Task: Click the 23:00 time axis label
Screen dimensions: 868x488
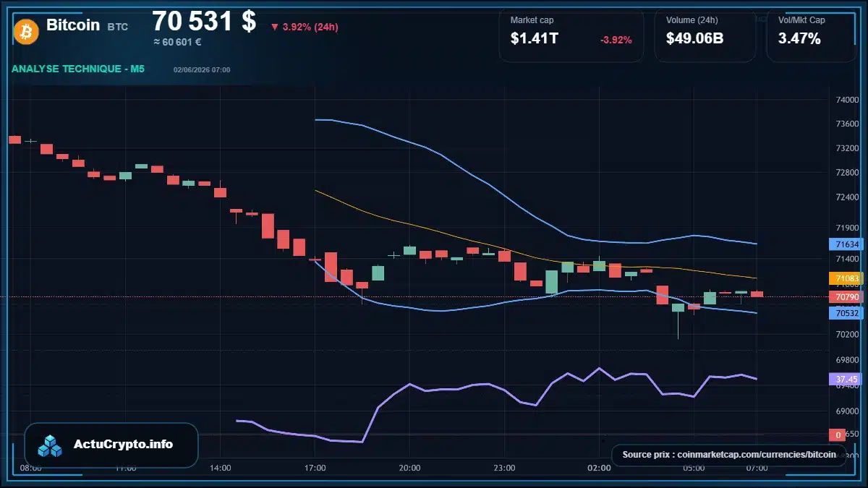Action: tap(504, 468)
